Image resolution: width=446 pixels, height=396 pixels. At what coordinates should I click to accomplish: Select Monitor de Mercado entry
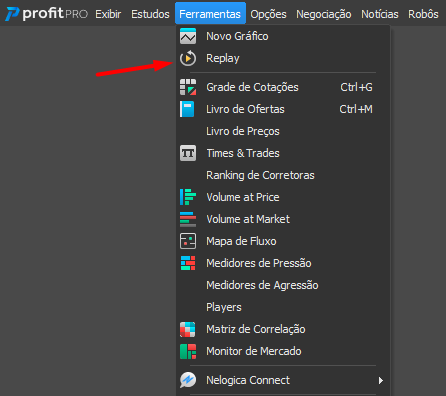point(283,351)
